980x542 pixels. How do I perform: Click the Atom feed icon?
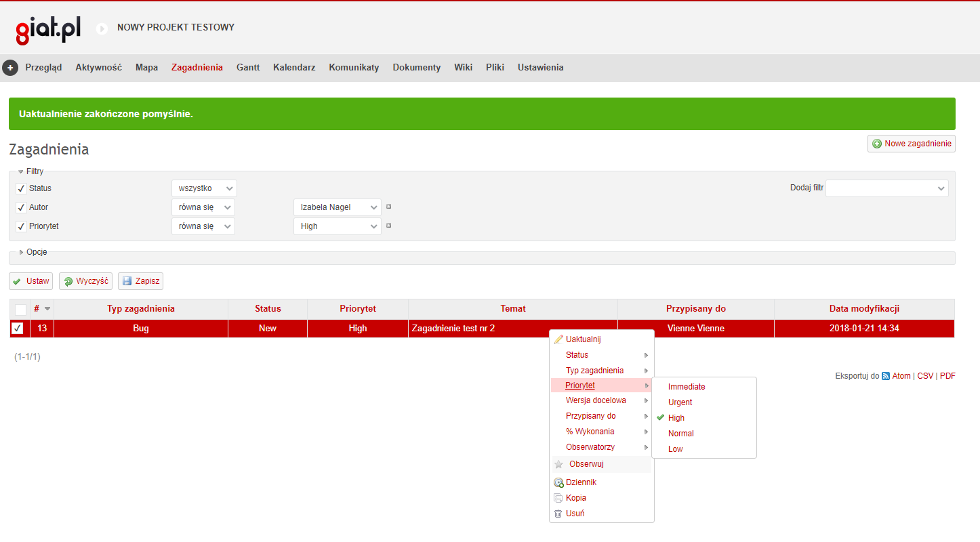[886, 376]
